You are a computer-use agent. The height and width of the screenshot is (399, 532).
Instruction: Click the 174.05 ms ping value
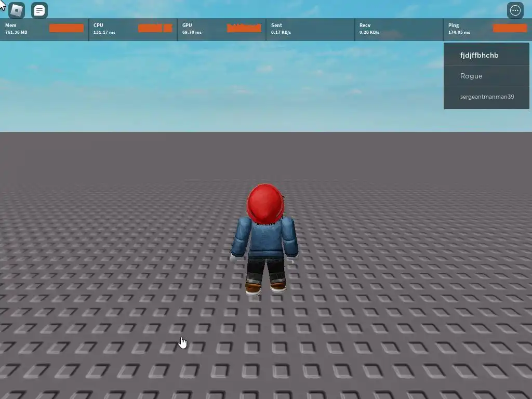point(459,32)
